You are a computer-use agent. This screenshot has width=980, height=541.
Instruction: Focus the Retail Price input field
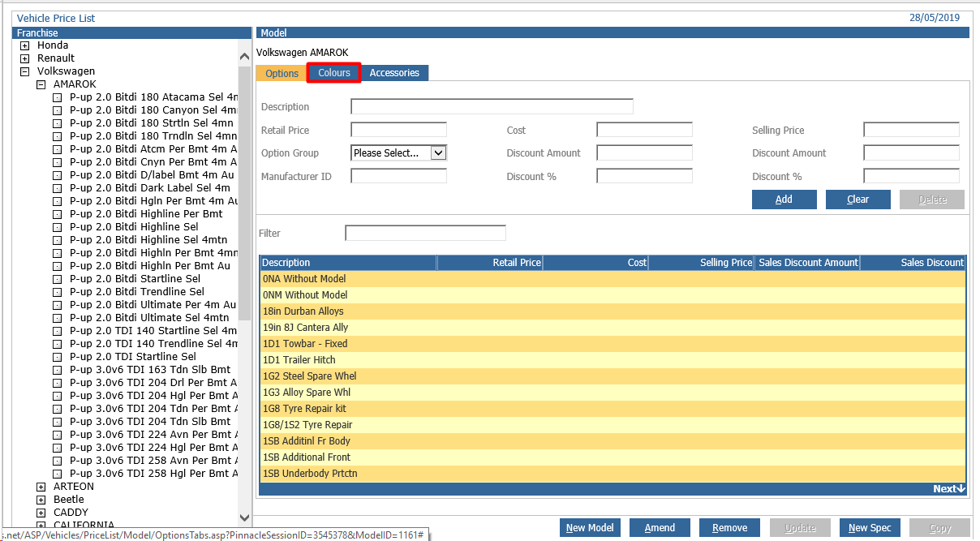coord(398,130)
